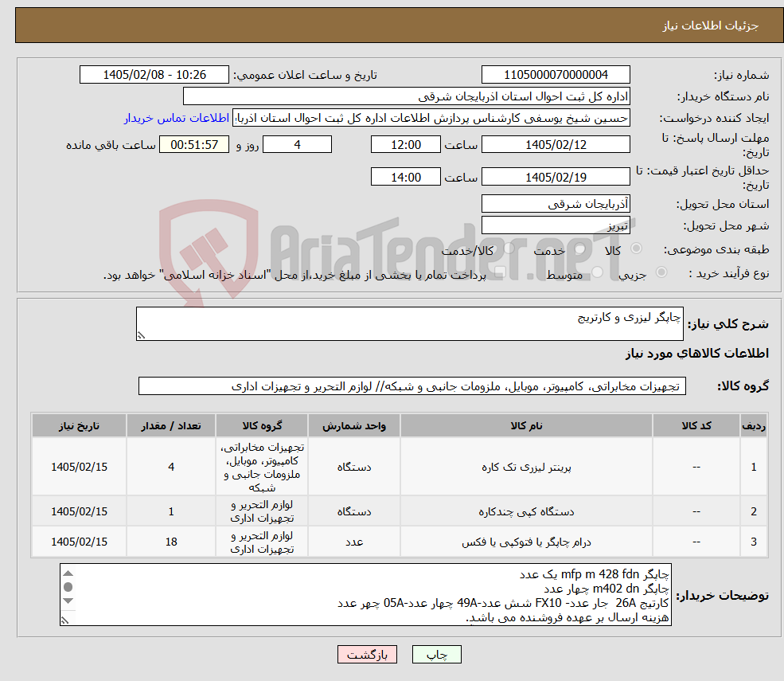Click the واحد شمارش column header

(x=354, y=426)
